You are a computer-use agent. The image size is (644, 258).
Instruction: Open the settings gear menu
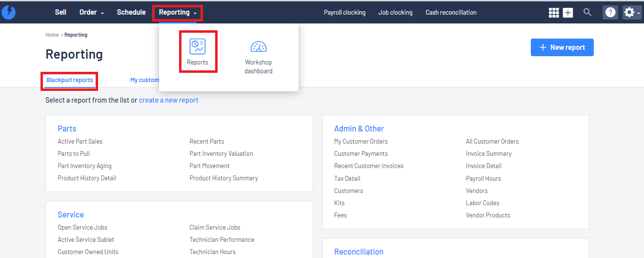pyautogui.click(x=632, y=13)
